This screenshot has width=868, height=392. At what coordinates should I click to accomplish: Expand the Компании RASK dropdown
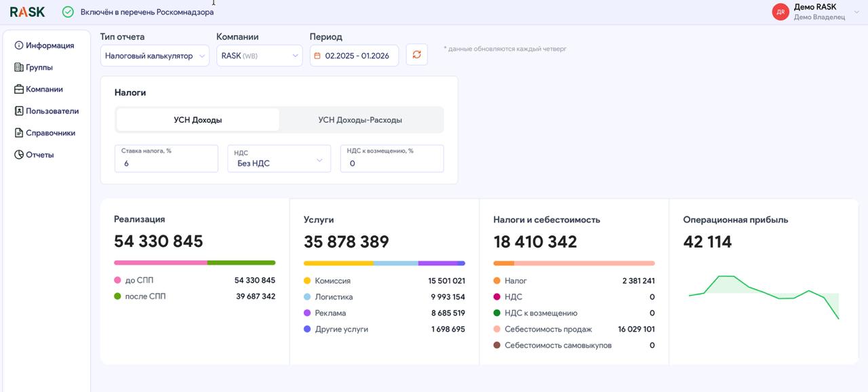coord(259,56)
